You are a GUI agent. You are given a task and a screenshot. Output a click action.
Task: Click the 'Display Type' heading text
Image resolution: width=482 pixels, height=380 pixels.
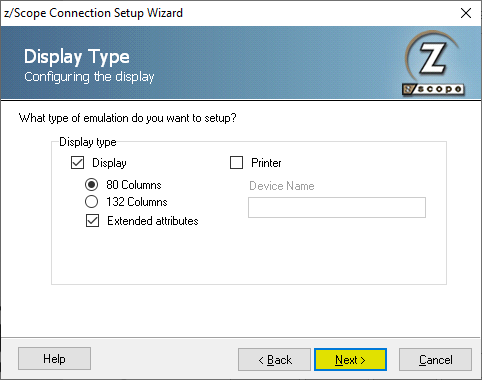pyautogui.click(x=77, y=56)
